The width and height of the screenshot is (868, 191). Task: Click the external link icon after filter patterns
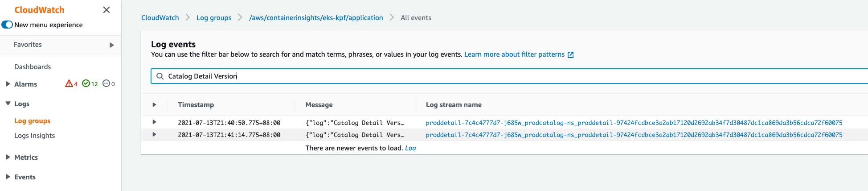click(x=570, y=54)
